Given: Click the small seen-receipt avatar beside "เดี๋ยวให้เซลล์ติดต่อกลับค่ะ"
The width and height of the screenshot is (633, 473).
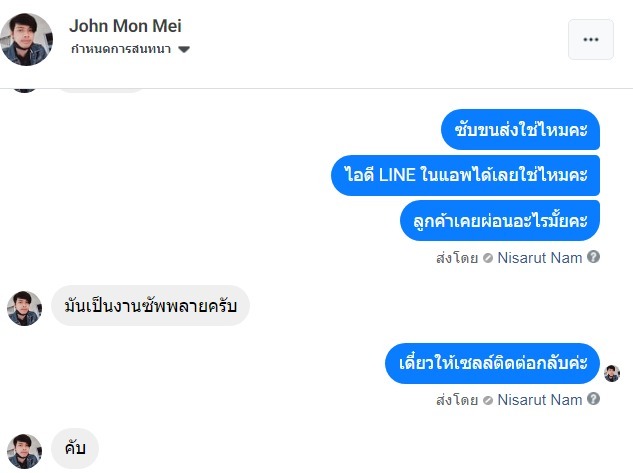Looking at the screenshot, I should 612,373.
